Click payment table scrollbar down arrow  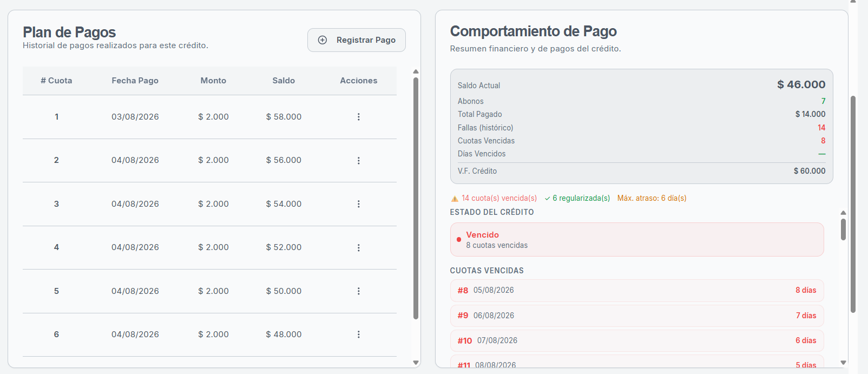[416, 363]
